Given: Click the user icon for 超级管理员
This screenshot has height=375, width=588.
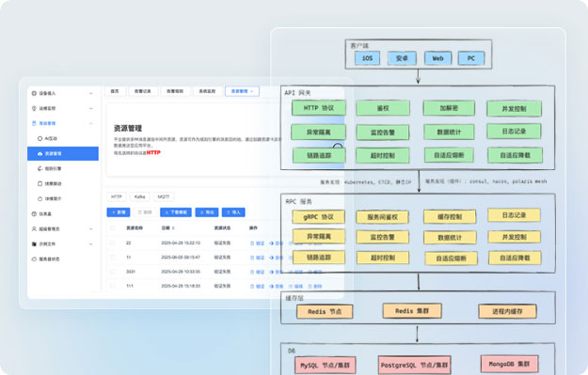Looking at the screenshot, I should [x=34, y=229].
